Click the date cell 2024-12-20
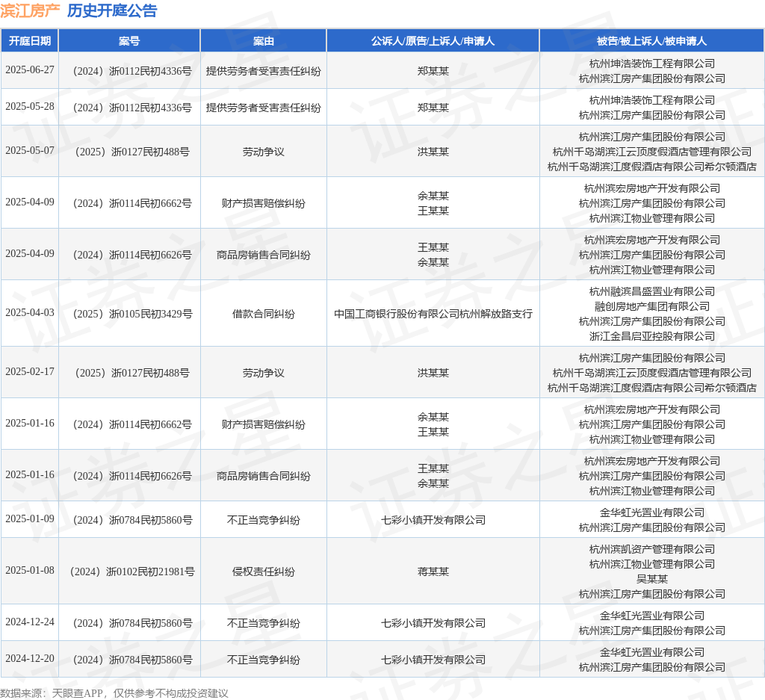Viewport: 765px width, 700px height. coord(30,658)
